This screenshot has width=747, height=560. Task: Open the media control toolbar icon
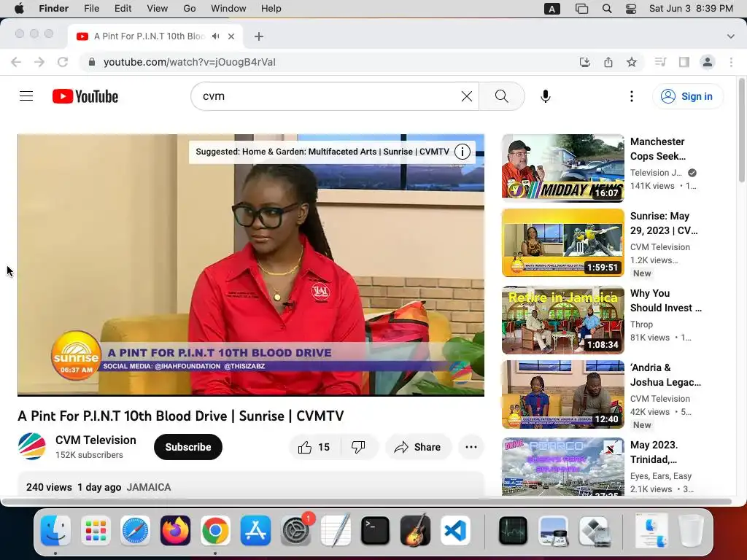[x=660, y=62]
